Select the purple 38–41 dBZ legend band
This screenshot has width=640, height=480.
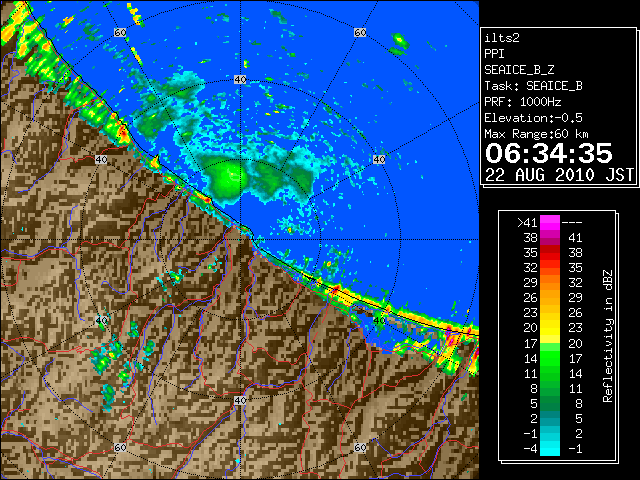pos(550,238)
